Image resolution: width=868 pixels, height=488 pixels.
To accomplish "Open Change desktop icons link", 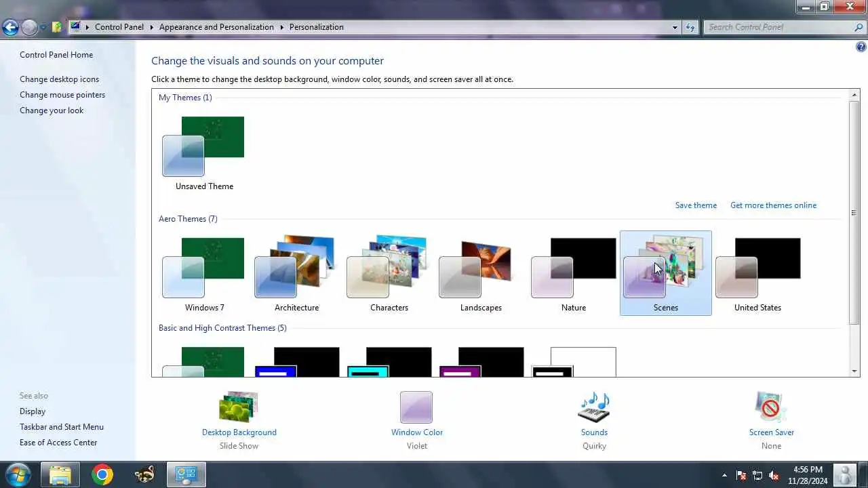I will pyautogui.click(x=59, y=79).
